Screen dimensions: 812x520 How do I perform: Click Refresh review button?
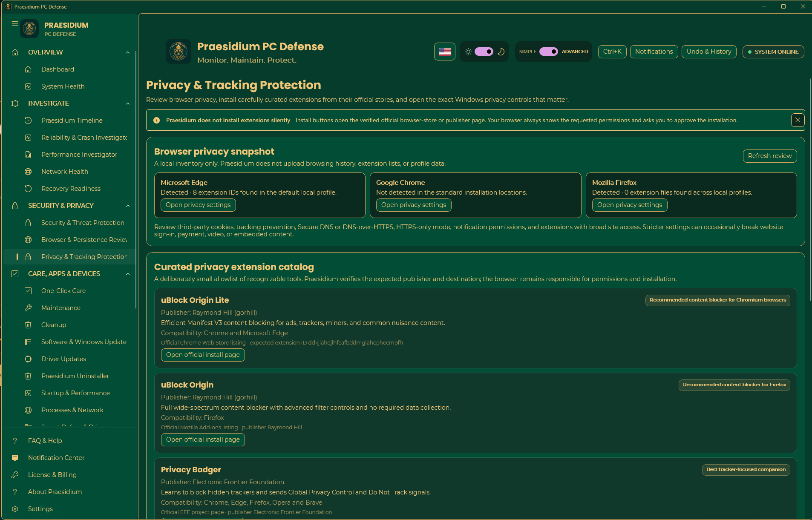tap(770, 156)
